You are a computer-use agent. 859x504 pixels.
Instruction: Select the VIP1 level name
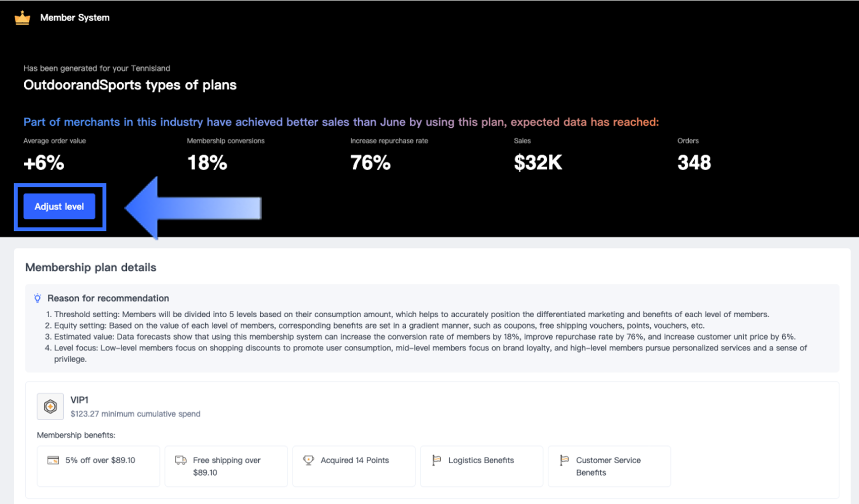79,400
